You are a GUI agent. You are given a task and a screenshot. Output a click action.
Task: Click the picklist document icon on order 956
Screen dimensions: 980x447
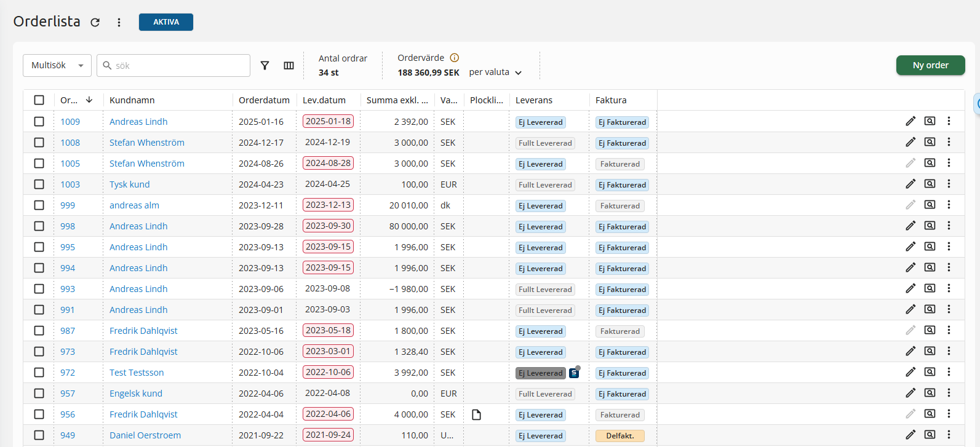pyautogui.click(x=476, y=414)
